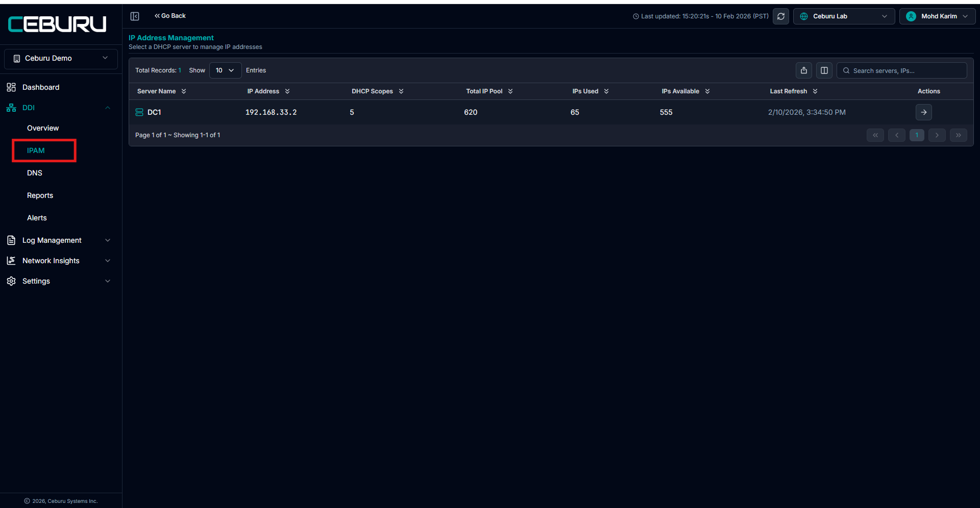This screenshot has height=508, width=980.
Task: Click the Mohd Karim avatar icon
Action: (911, 16)
